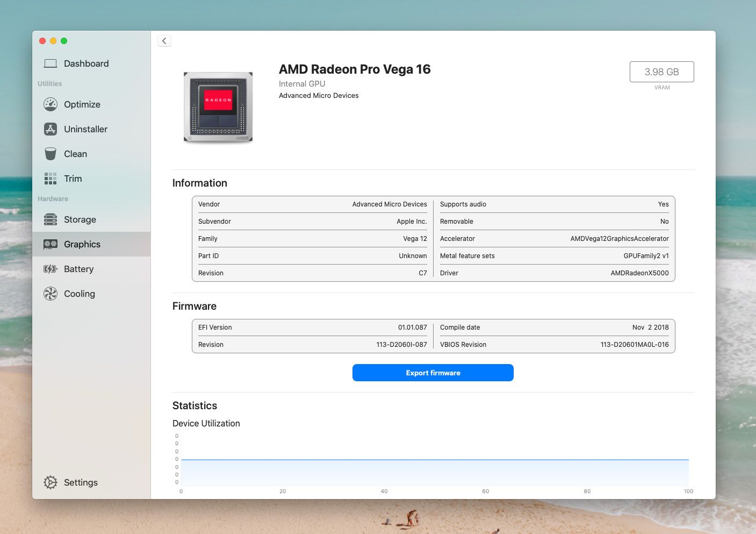Click the Family value Vega 12
756x534 pixels.
point(415,239)
